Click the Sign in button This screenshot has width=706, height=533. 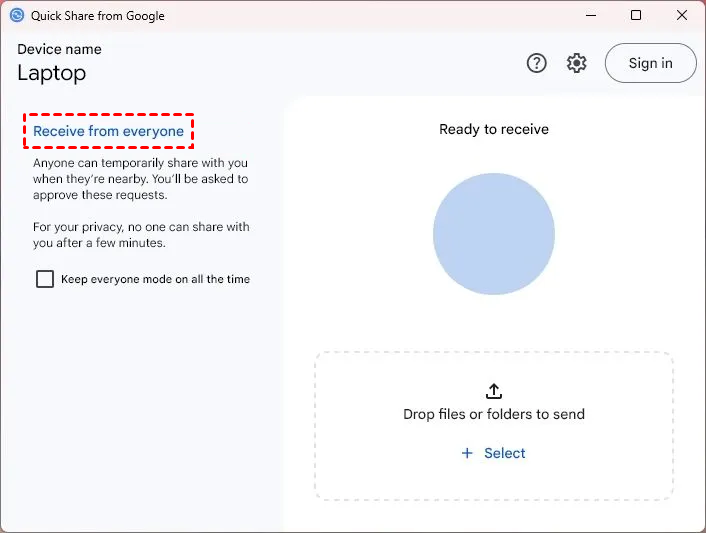click(x=650, y=63)
